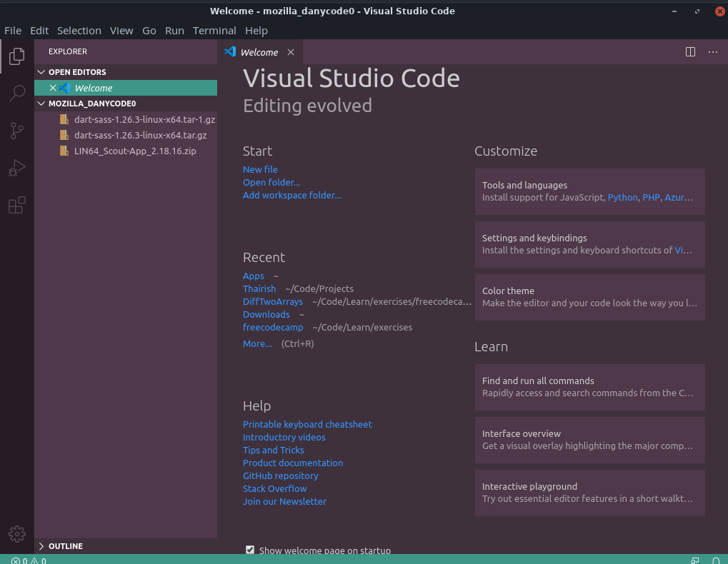Open the Search view in activity bar
Screen dimensions: 728x564
pyautogui.click(x=16, y=94)
